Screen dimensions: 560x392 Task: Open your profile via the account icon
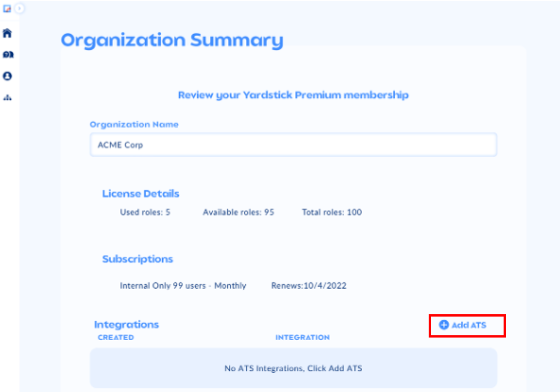click(x=8, y=77)
